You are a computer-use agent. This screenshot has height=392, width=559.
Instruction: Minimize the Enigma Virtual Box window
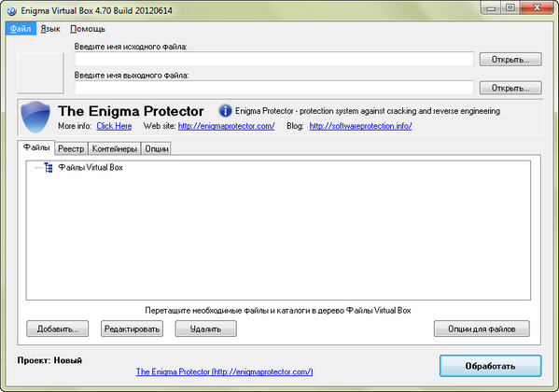(491, 7)
